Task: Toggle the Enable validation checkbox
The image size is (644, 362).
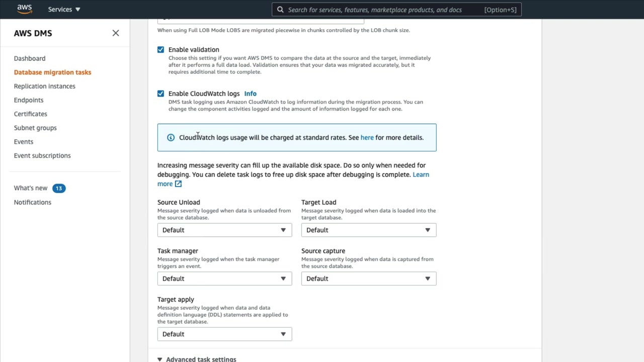Action: pos(160,50)
